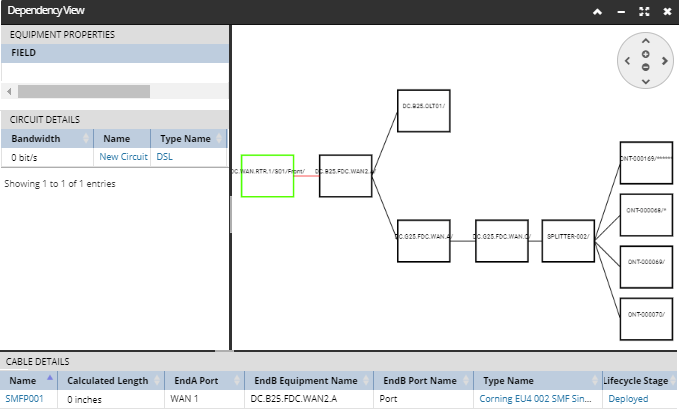This screenshot has width=679, height=409.
Task: Pan the diagram up with the up arrow
Action: [x=646, y=41]
